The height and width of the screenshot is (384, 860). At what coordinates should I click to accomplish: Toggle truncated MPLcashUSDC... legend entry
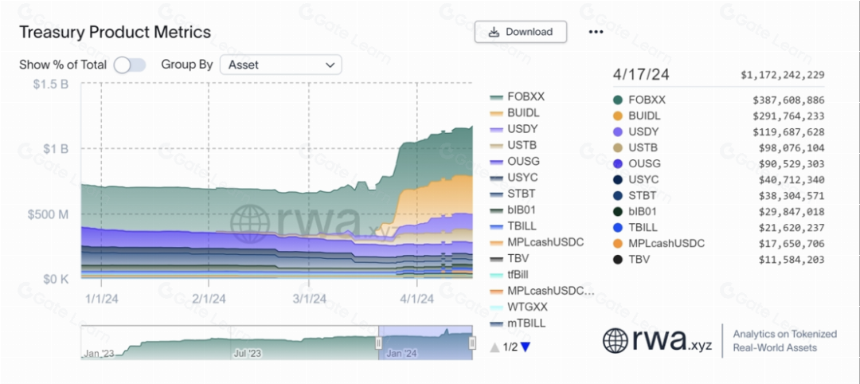[542, 291]
